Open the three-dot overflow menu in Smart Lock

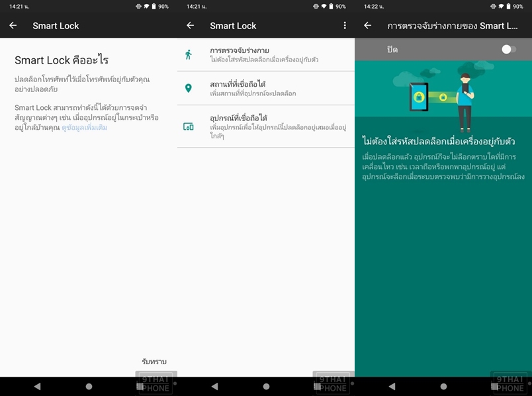coord(345,25)
